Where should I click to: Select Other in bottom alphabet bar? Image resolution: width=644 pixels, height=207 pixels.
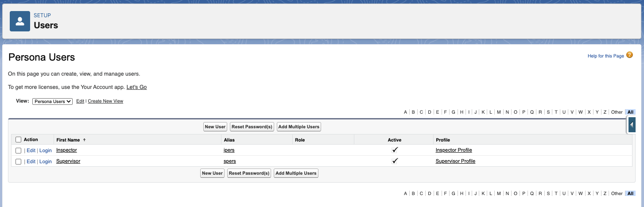617,194
